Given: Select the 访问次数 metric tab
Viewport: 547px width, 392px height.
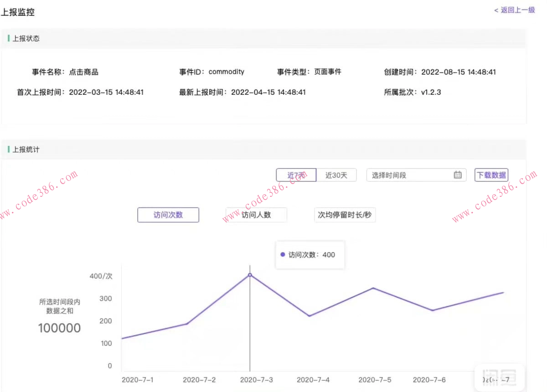Looking at the screenshot, I should pos(168,215).
